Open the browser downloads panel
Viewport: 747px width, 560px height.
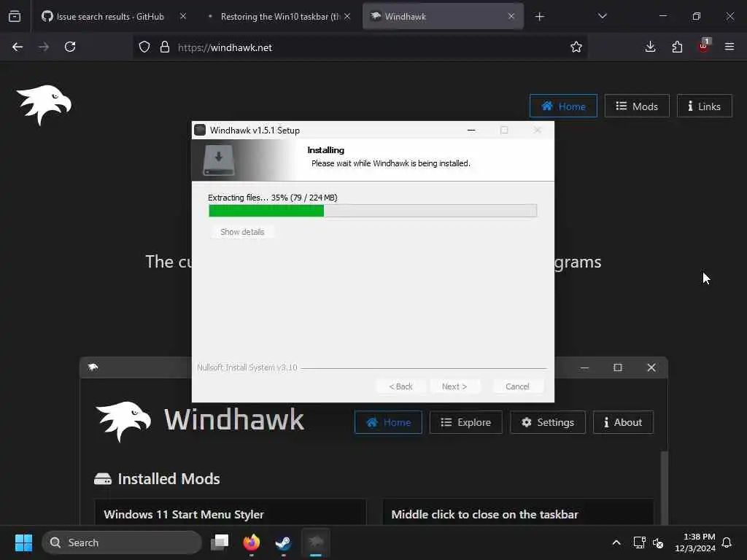[x=650, y=47]
